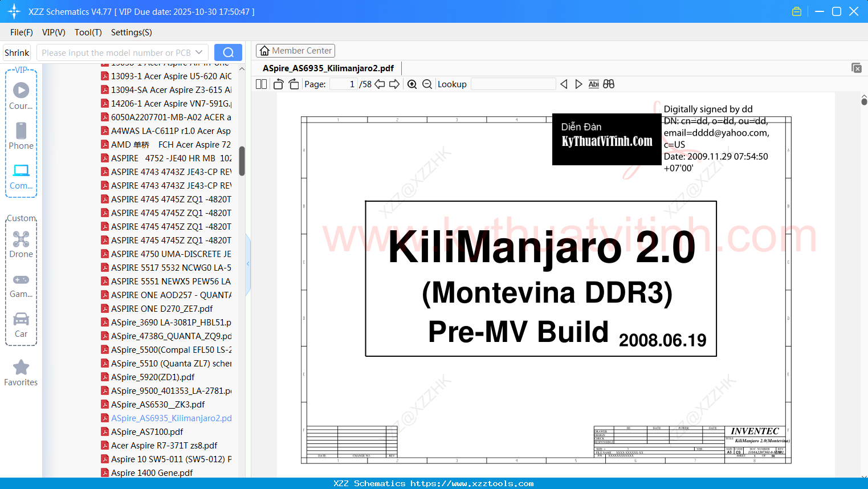The image size is (868, 489).
Task: Open the Car sidebar category
Action: 21,325
